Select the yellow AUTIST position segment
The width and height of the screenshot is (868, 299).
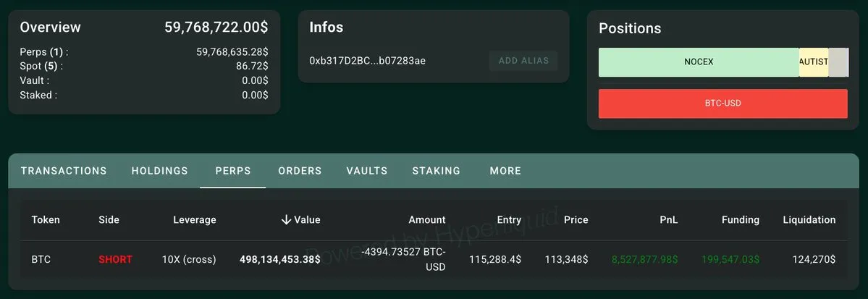[x=813, y=62]
